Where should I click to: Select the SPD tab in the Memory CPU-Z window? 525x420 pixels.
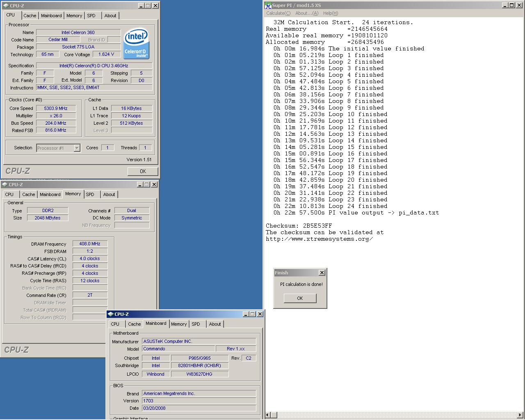(90, 194)
